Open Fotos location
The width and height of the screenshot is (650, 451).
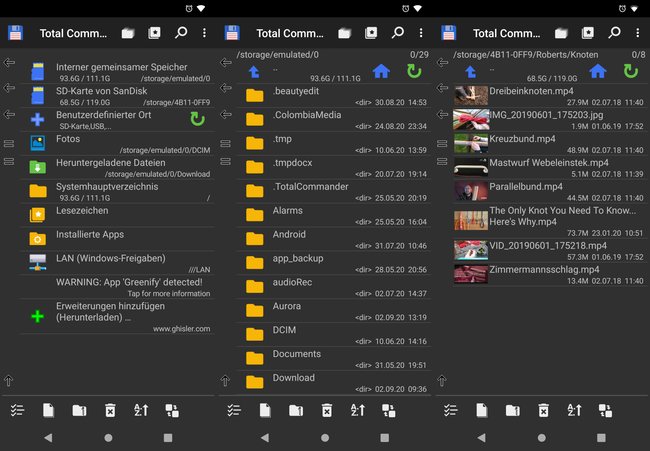coord(117,143)
